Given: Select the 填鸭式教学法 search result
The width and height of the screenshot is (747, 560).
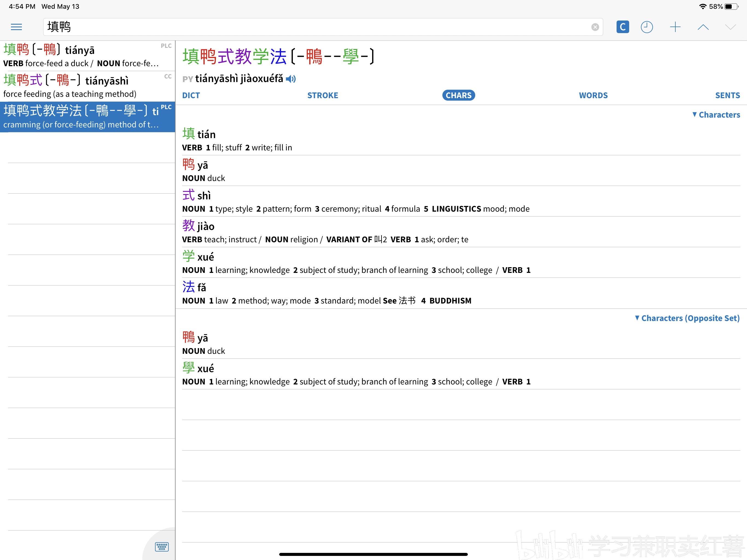Looking at the screenshot, I should pos(87,117).
